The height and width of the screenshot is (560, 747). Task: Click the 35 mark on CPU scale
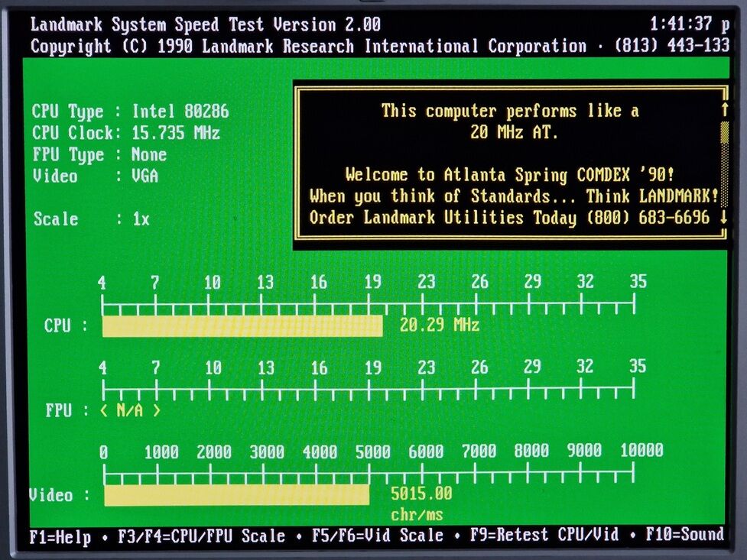[x=638, y=281]
